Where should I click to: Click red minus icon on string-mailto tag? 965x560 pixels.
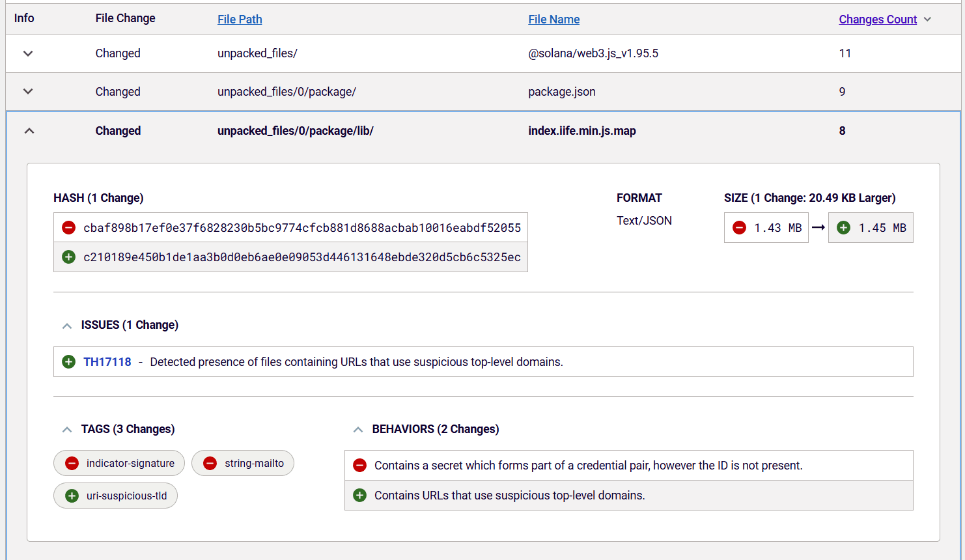[x=210, y=464]
